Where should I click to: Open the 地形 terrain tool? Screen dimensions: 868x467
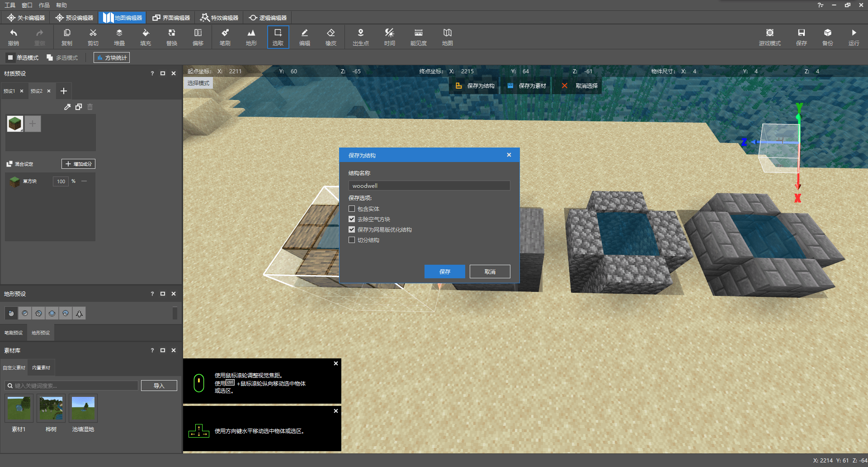click(x=251, y=37)
